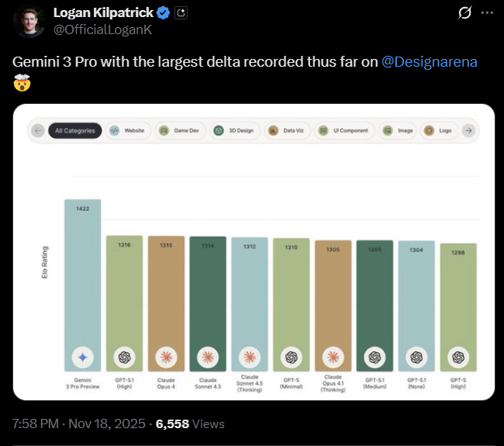Screen dimensions: 504x446
Task: Click the affiliation badge next to verified checkmark
Action: 181,12
